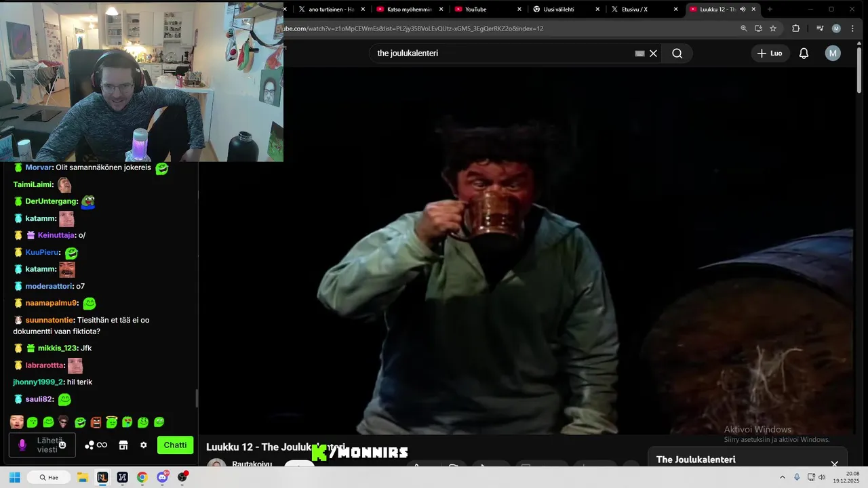Open the Chrome extensions puzzle icon
The height and width of the screenshot is (488, 868).
pos(796,28)
